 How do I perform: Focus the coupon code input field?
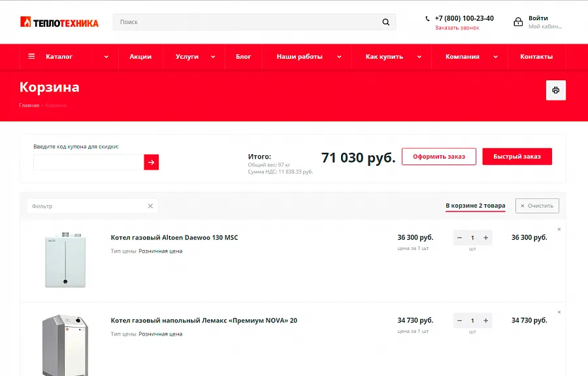pos(88,162)
